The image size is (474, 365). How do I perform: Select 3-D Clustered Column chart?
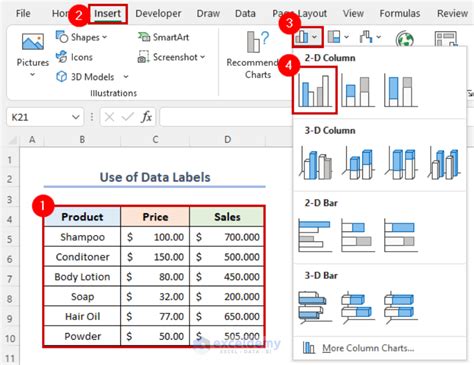315,164
